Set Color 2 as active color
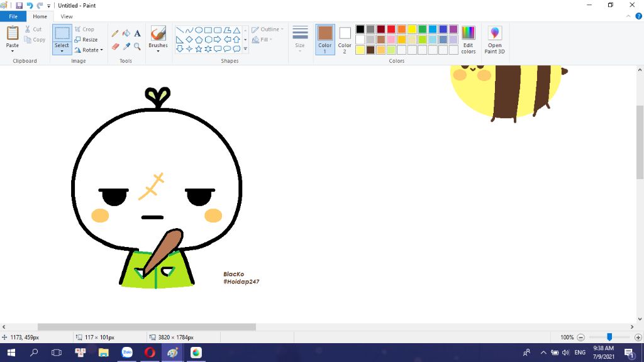This screenshot has width=644, height=362. click(x=345, y=39)
